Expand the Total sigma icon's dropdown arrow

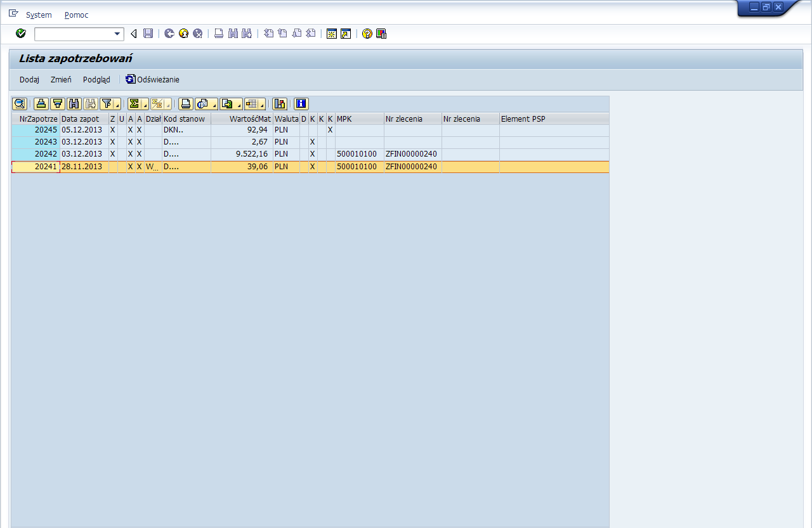tap(145, 105)
